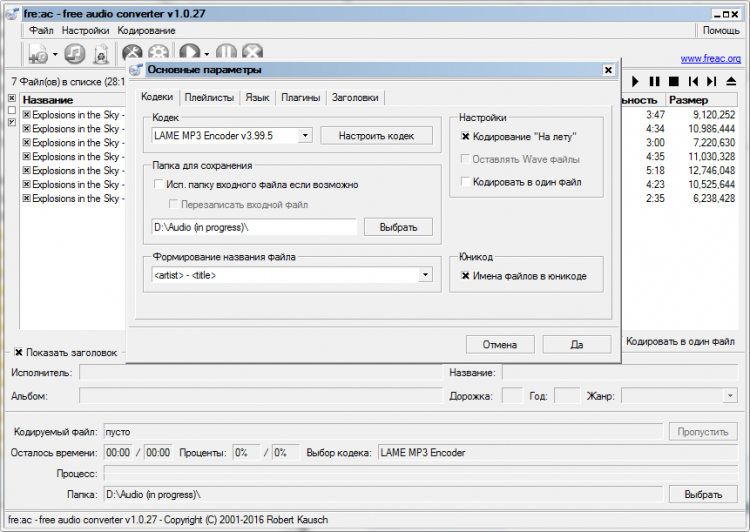
Task: Uncheck the Показать заголовок checkbox
Action: click(18, 353)
